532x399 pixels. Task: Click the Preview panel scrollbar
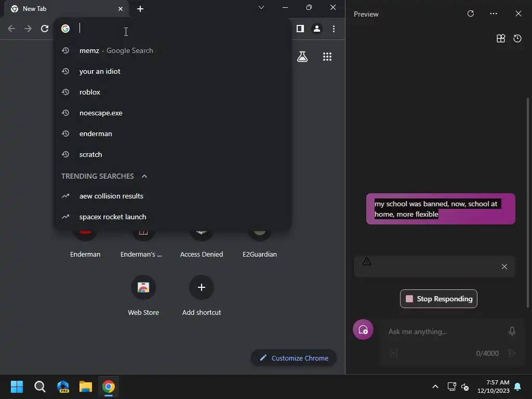tap(527, 202)
